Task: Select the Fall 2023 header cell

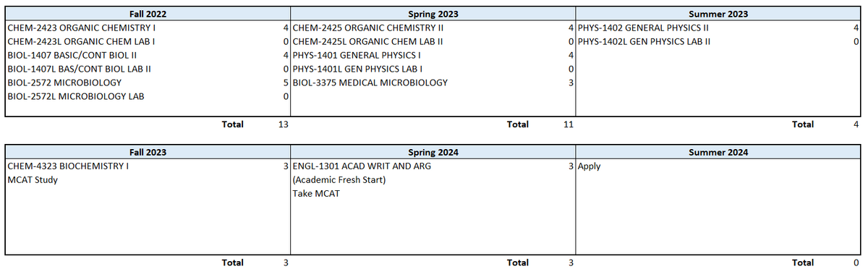Action: coord(148,153)
